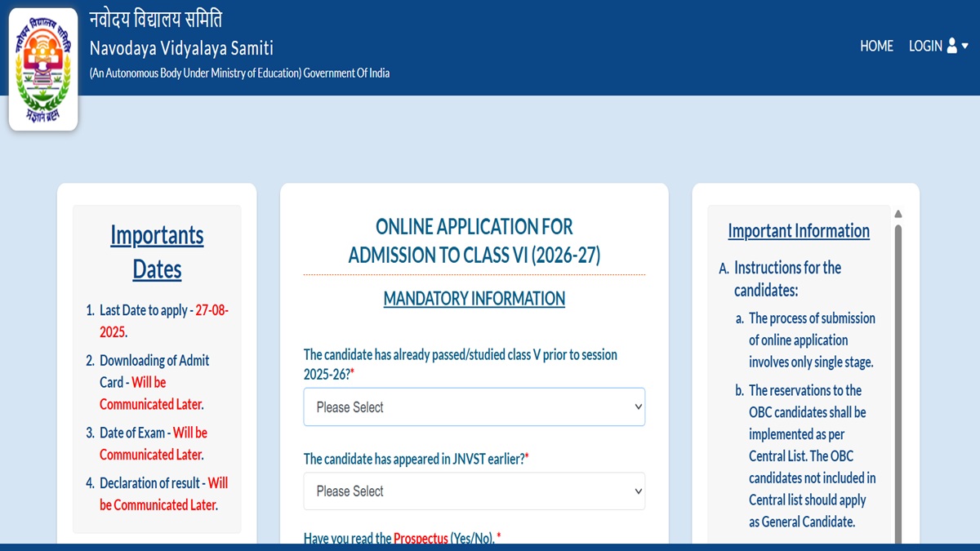Click the 'process of submission of online application' instruction

812,340
